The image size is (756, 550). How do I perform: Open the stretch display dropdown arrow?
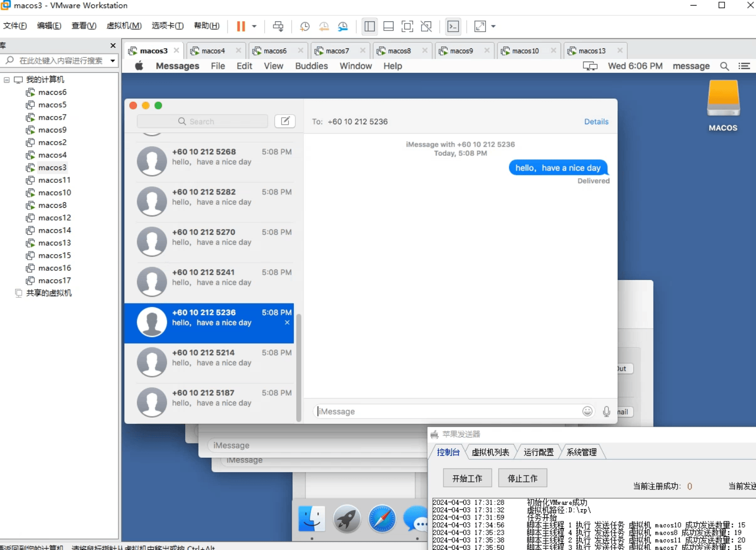(493, 26)
